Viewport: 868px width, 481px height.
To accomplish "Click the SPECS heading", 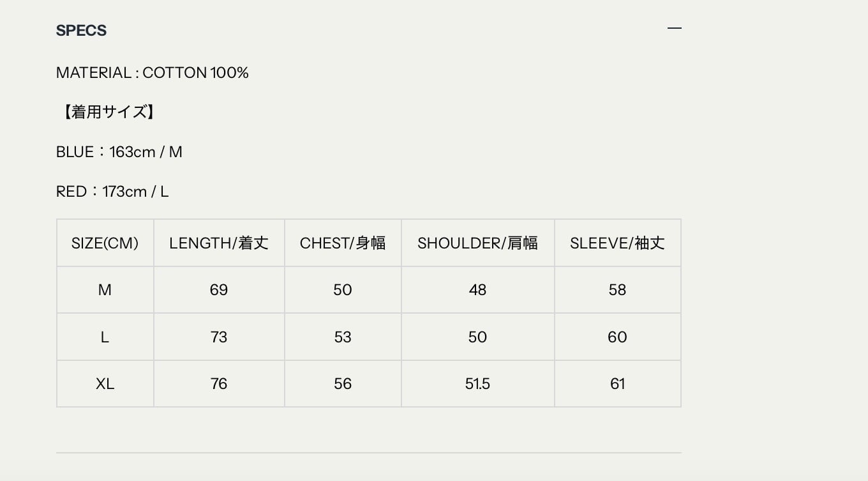I will pos(81,31).
